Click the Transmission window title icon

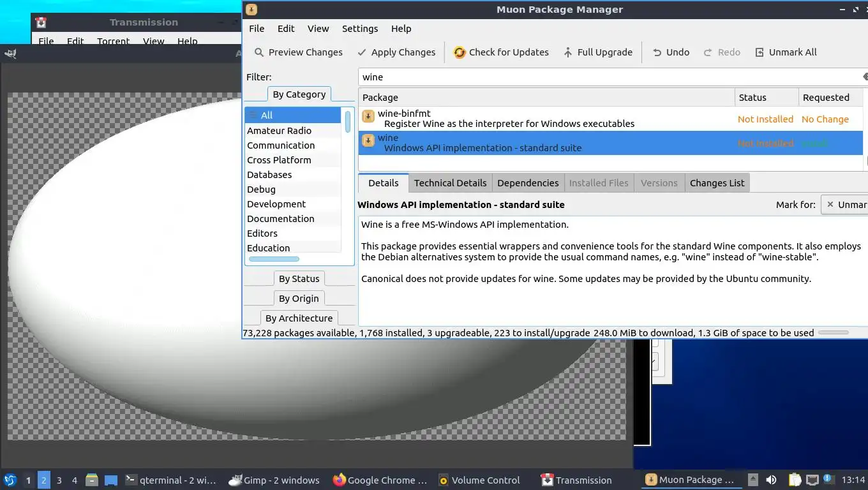tap(41, 22)
